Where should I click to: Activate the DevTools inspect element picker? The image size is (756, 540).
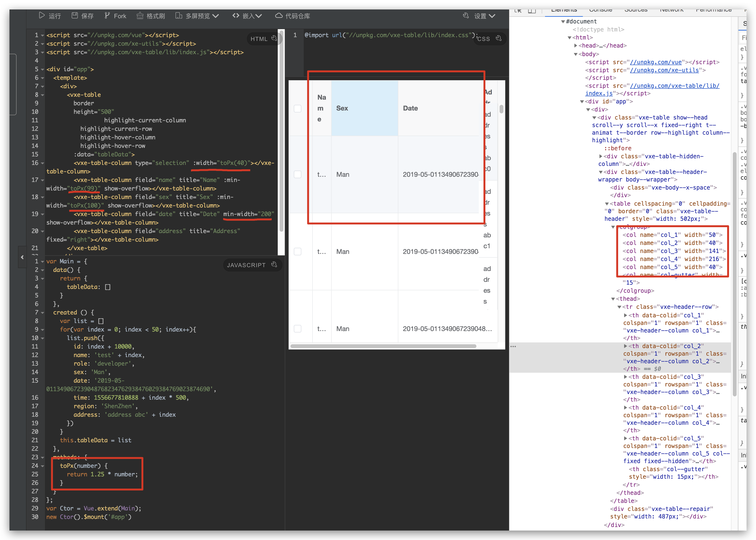tap(518, 11)
